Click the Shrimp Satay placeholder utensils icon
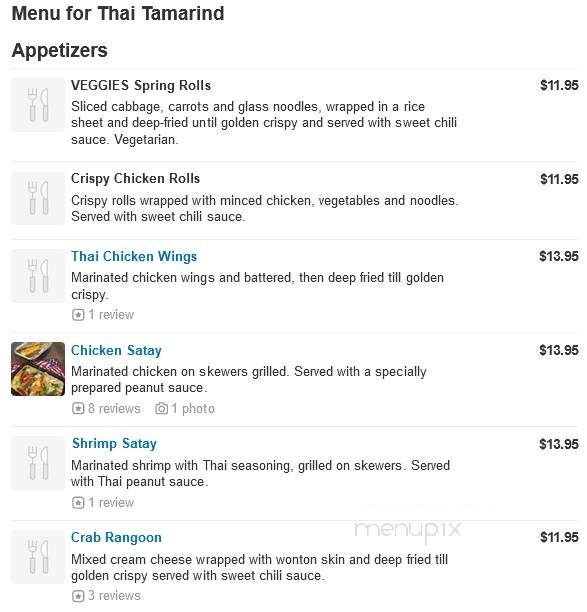 [38, 463]
